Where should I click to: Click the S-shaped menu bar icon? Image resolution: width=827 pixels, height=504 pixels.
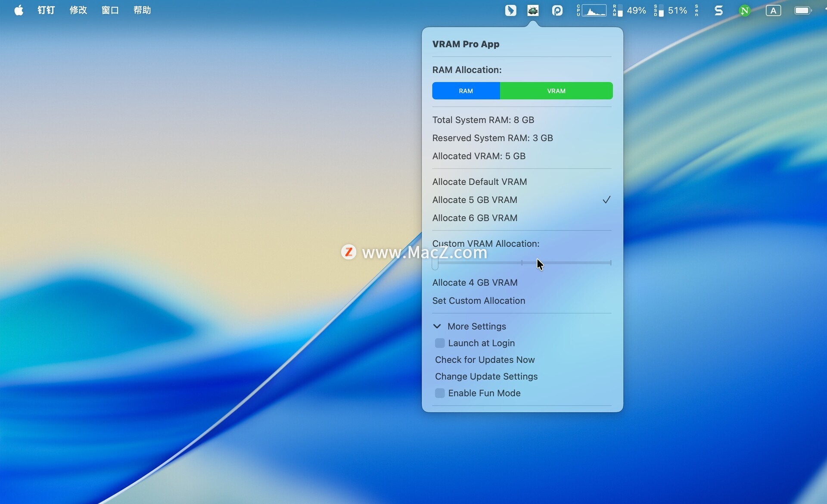coord(718,10)
